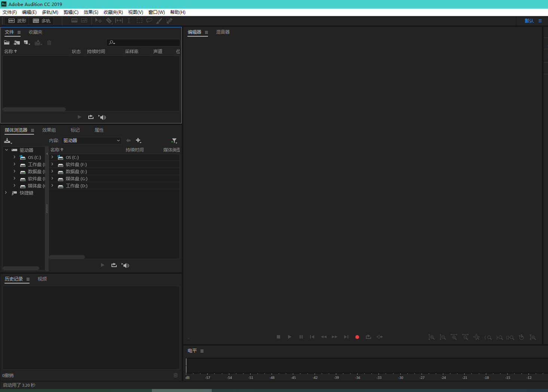Screen dimensions: 548x392
Task: Open the 内容 drive dropdown
Action: (92, 141)
